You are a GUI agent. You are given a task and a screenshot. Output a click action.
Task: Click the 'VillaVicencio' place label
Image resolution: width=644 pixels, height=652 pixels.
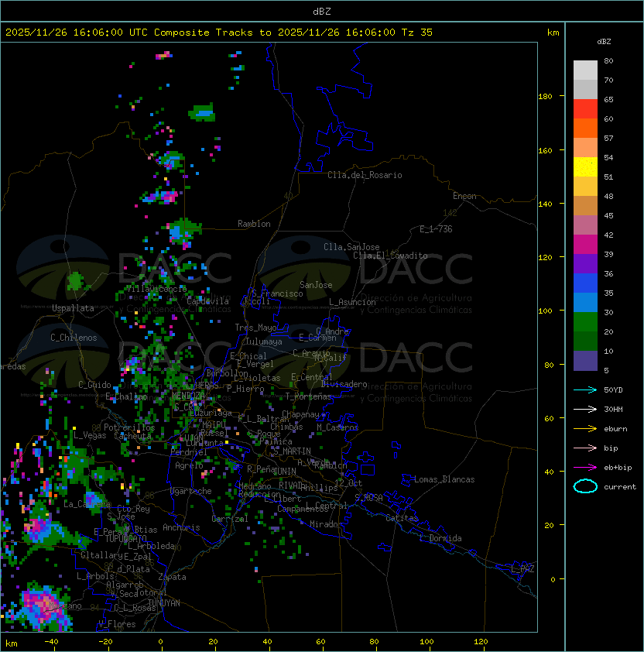tap(156, 289)
